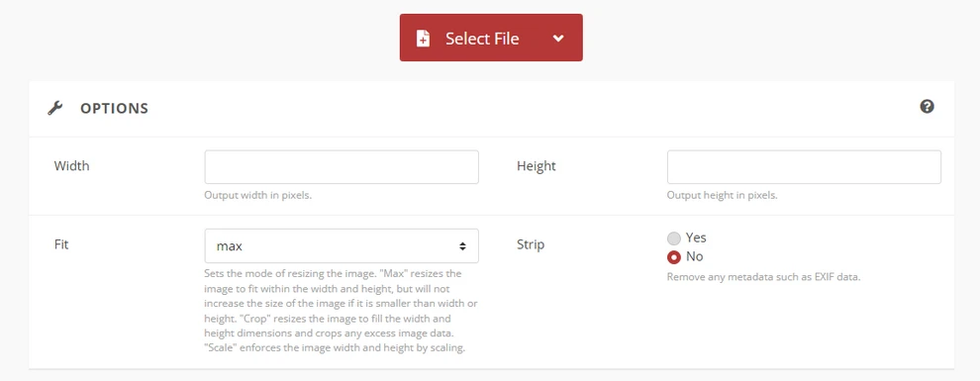Click the Width label
Viewport: 980px width, 381px height.
click(x=72, y=166)
